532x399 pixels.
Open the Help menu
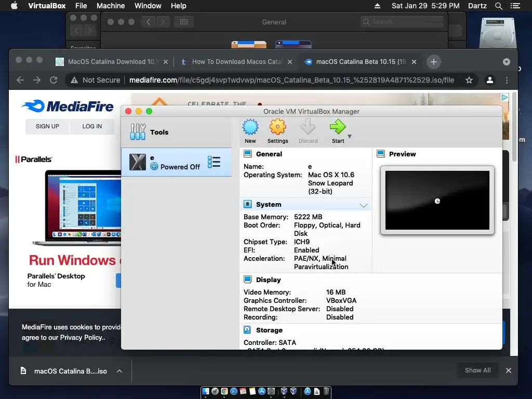179,6
